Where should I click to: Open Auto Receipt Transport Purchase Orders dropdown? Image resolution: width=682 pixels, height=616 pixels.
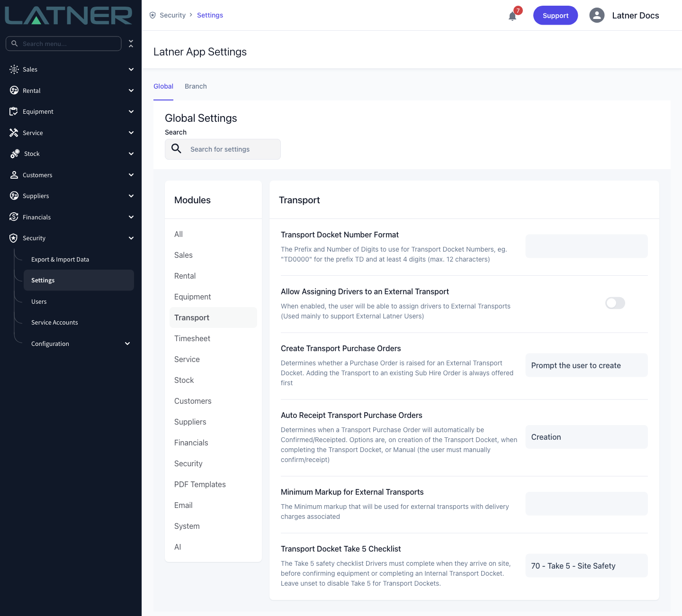[x=586, y=437]
